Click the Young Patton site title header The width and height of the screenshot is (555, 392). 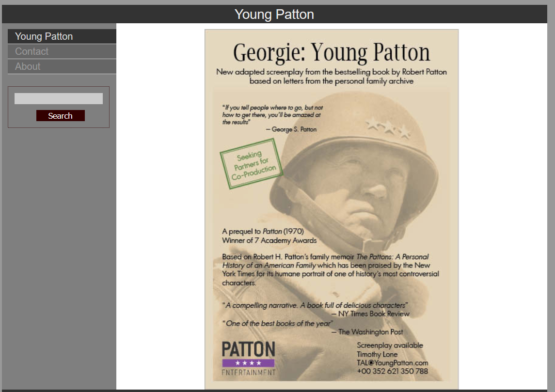[x=274, y=15]
